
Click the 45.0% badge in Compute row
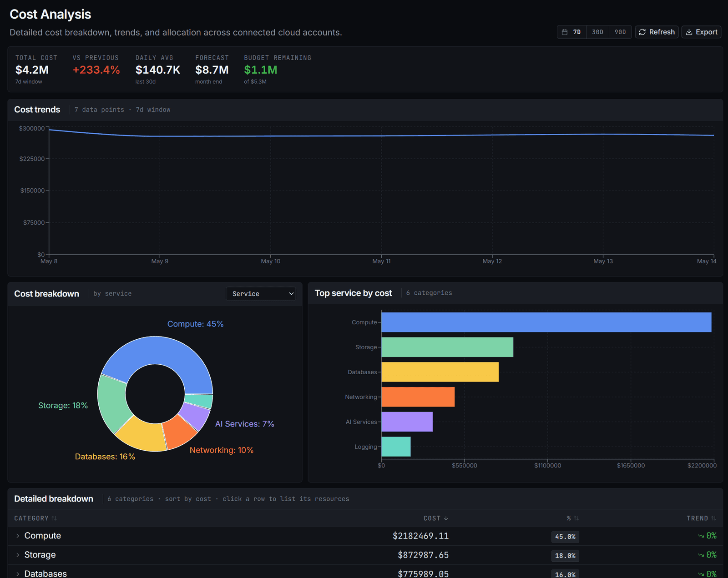(565, 537)
